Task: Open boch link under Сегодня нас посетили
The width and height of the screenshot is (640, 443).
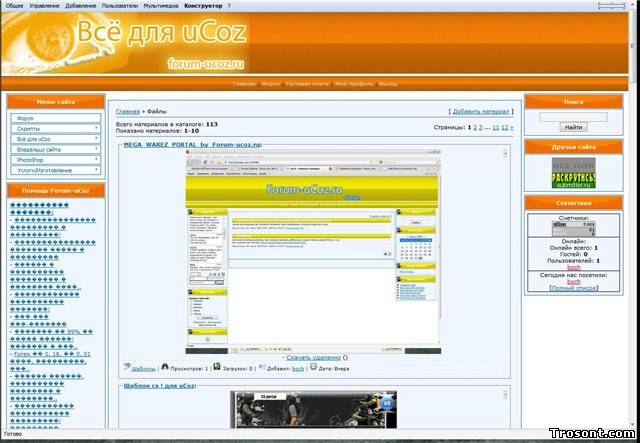Action: coord(573,282)
